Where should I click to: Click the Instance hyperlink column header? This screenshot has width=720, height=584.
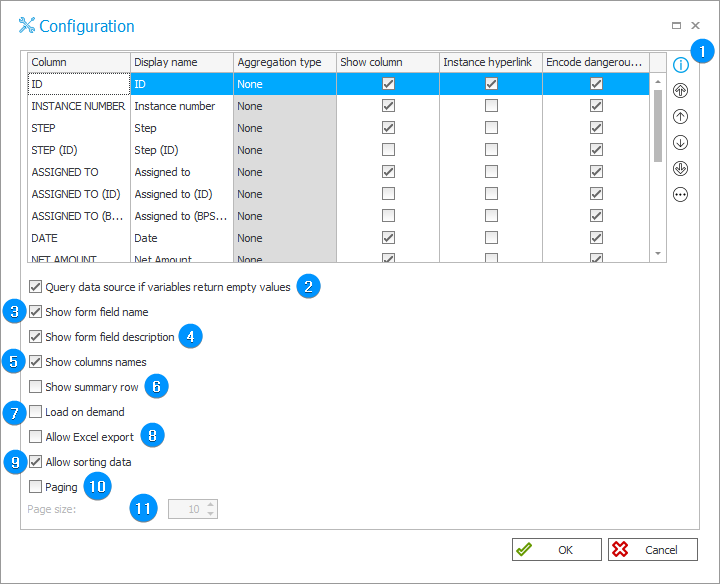coord(491,62)
